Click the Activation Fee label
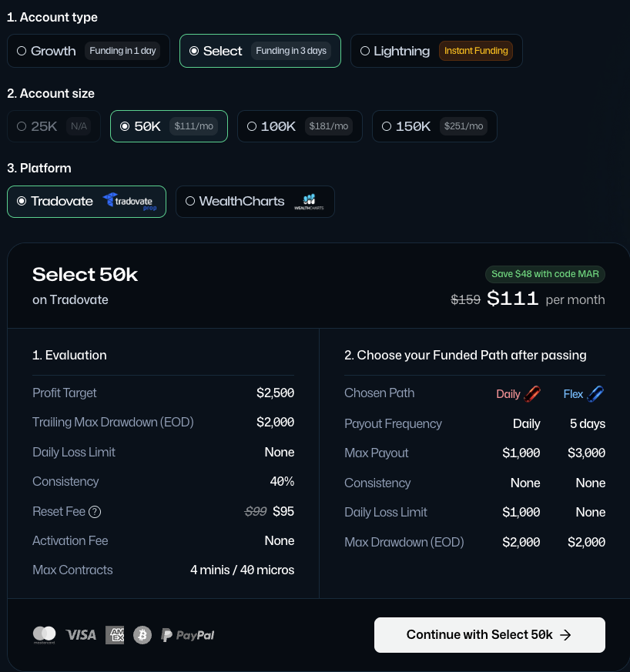Viewport: 630px width, 672px height. pyautogui.click(x=70, y=541)
